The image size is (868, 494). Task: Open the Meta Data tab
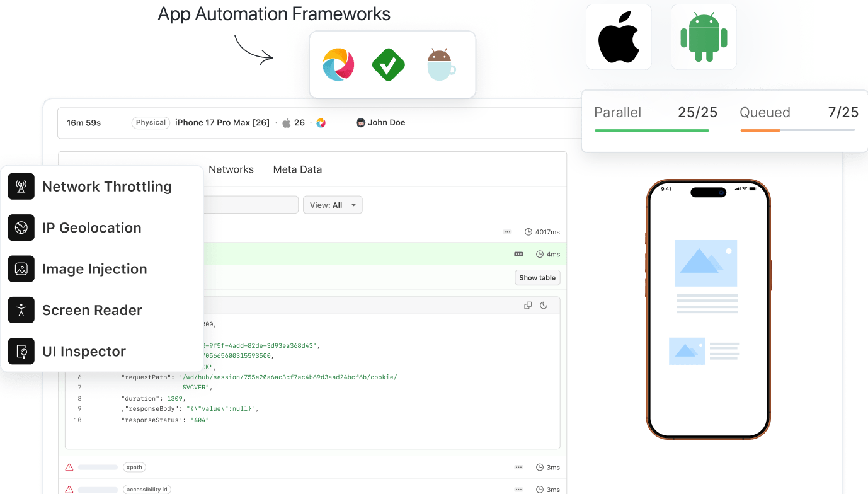click(297, 169)
